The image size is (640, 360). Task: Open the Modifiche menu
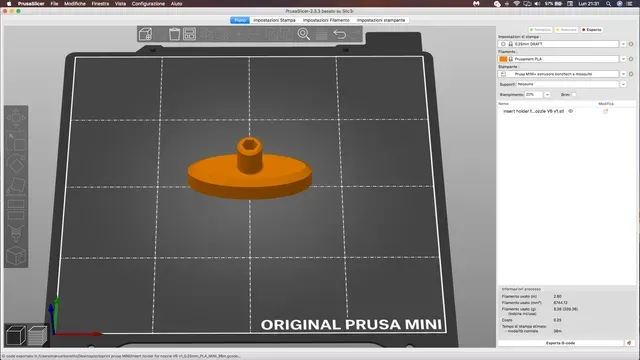[x=75, y=4]
